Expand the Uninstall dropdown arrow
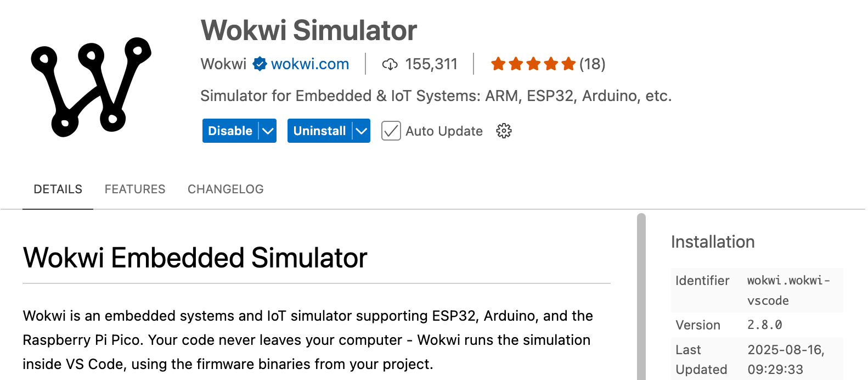868x380 pixels. click(x=361, y=131)
